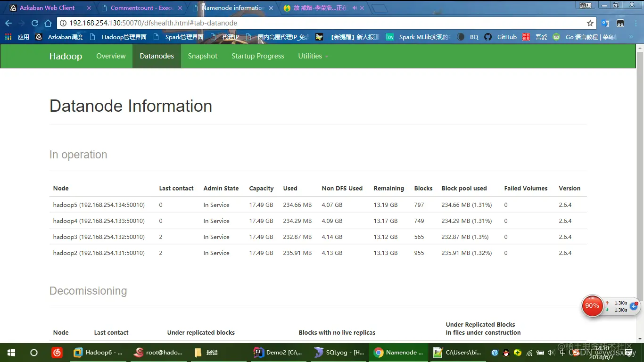
Task: Click the Capacity column header
Action: coord(261,188)
